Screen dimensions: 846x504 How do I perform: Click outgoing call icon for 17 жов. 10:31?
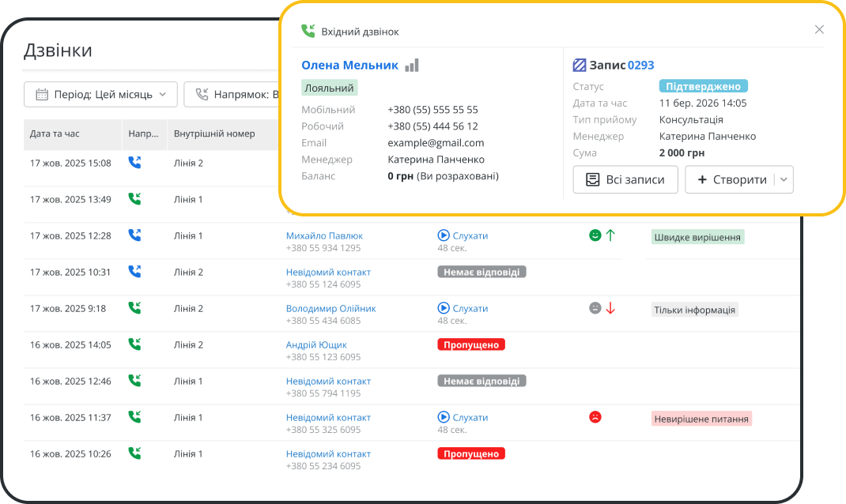134,272
